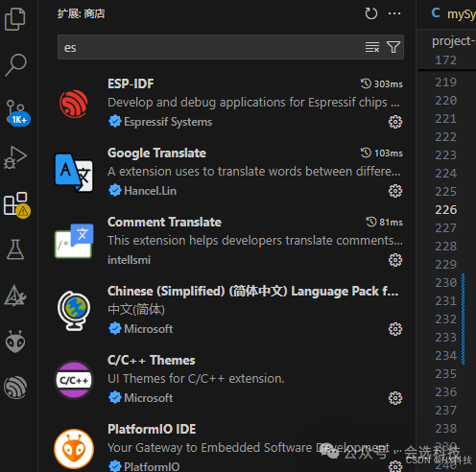Click the ESP-IDF extension description text
Viewport: 476px width, 472px height.
pos(253,103)
